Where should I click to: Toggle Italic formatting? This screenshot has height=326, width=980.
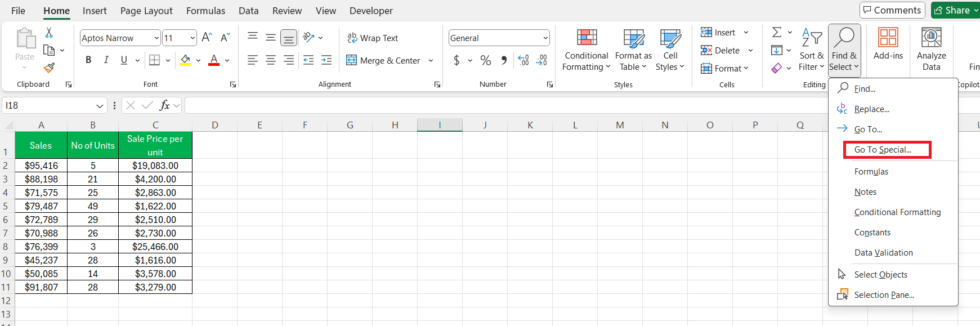[x=106, y=60]
